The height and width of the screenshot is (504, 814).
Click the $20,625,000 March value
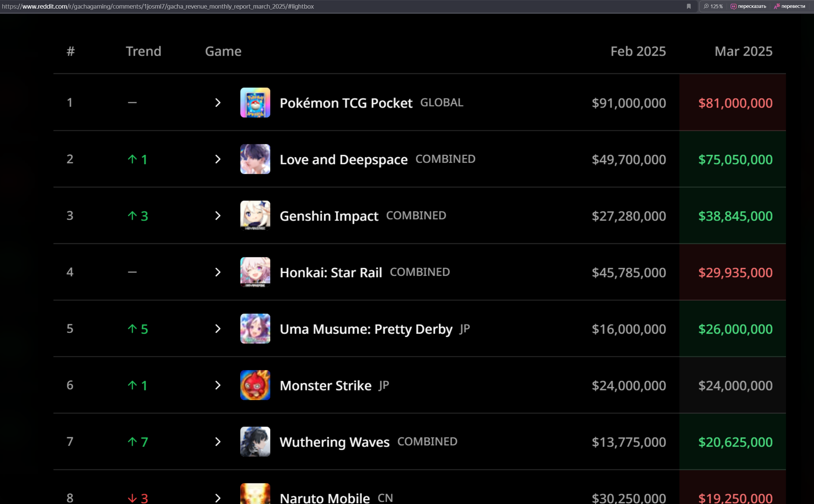pyautogui.click(x=735, y=442)
